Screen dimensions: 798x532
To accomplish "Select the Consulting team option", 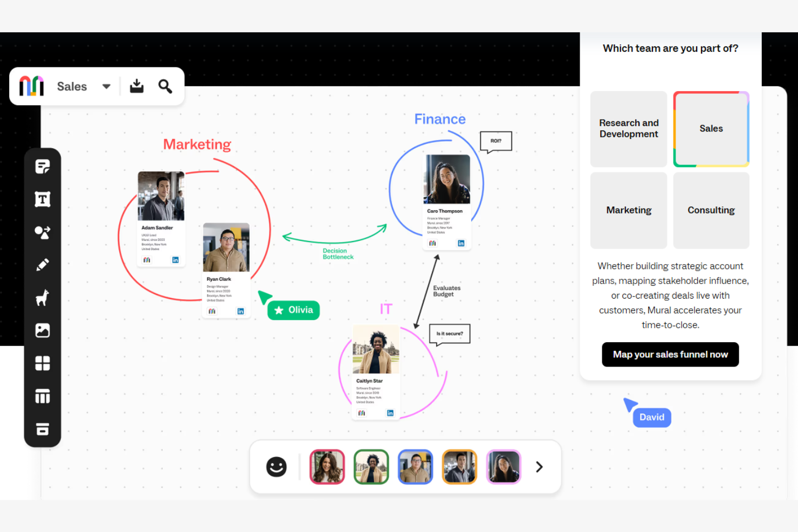I will pyautogui.click(x=711, y=210).
